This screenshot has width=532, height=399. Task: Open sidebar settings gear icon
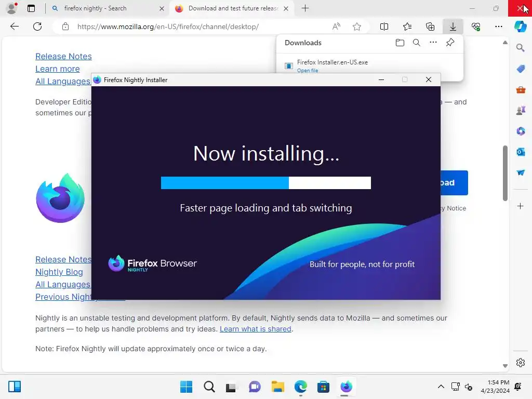click(521, 363)
